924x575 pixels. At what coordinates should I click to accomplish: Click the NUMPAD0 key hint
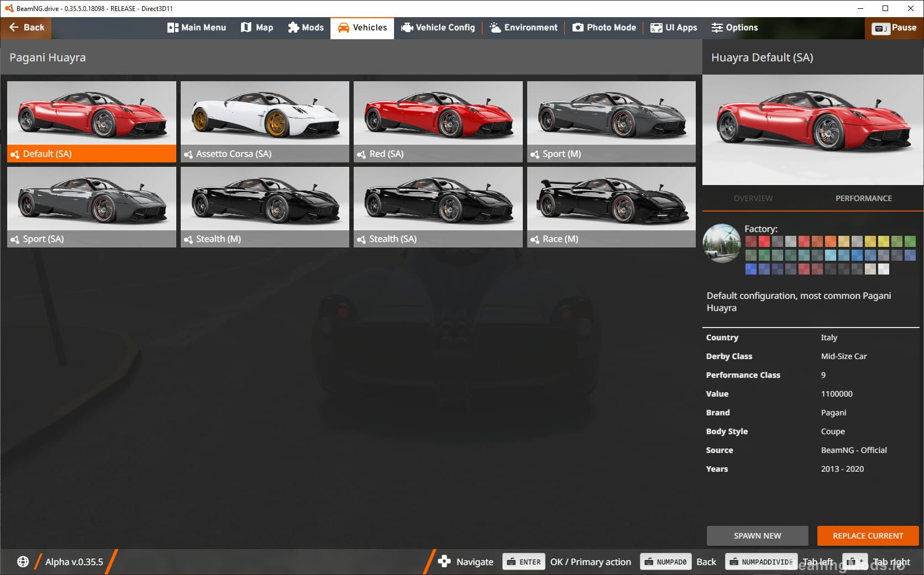(666, 562)
